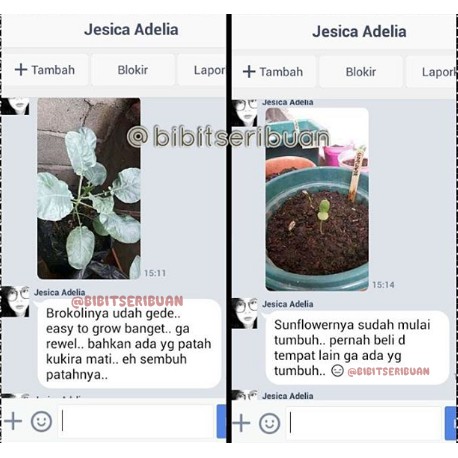Tap the plus attachment icon in left chat
Viewport: 458px width, 458px height.
tap(12, 421)
